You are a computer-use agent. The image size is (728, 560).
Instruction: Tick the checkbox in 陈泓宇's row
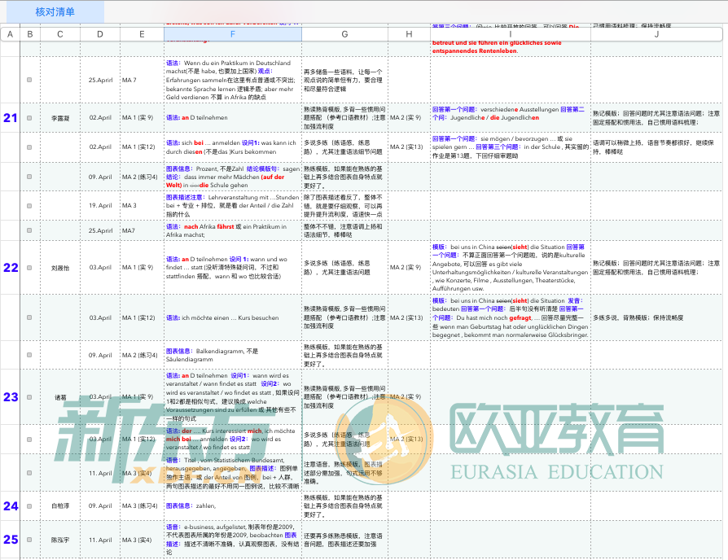(x=29, y=540)
